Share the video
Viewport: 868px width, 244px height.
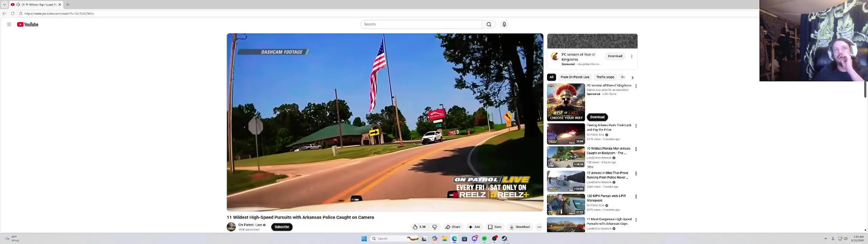[453, 227]
